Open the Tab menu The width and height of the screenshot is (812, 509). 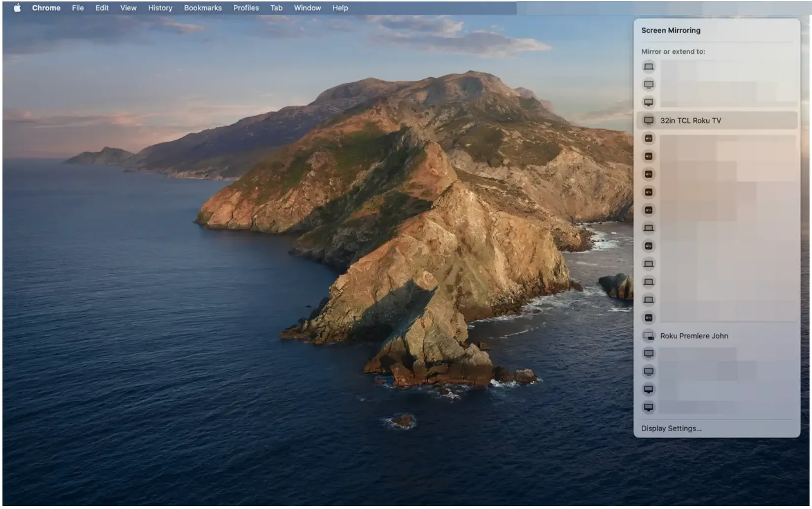[277, 8]
